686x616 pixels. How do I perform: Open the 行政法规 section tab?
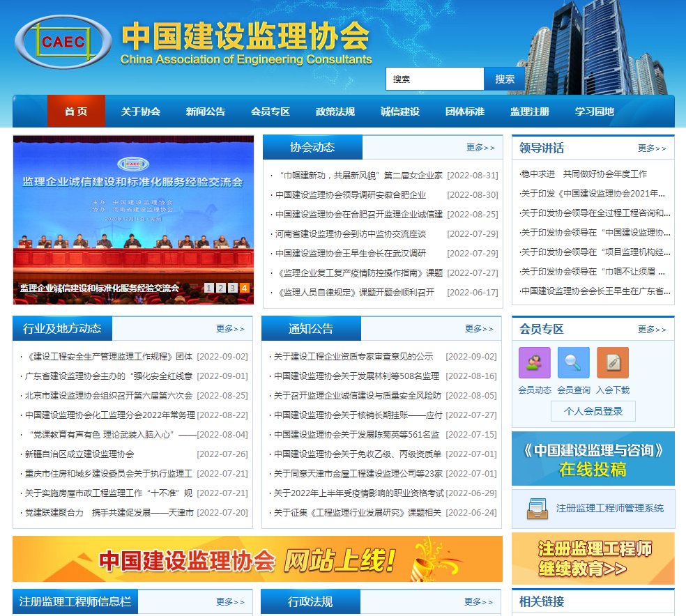[x=310, y=601]
